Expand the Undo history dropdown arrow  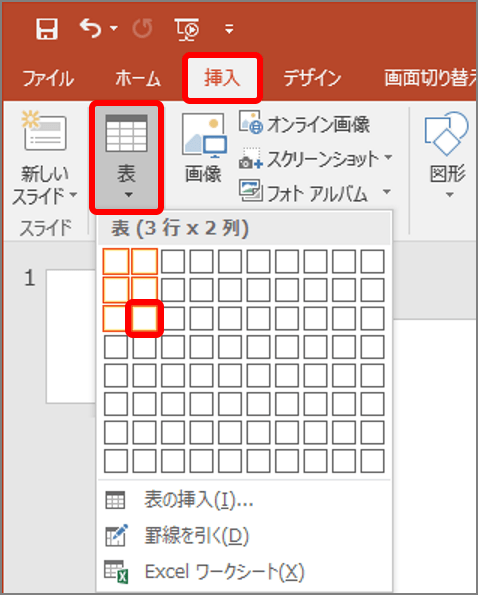(x=114, y=28)
